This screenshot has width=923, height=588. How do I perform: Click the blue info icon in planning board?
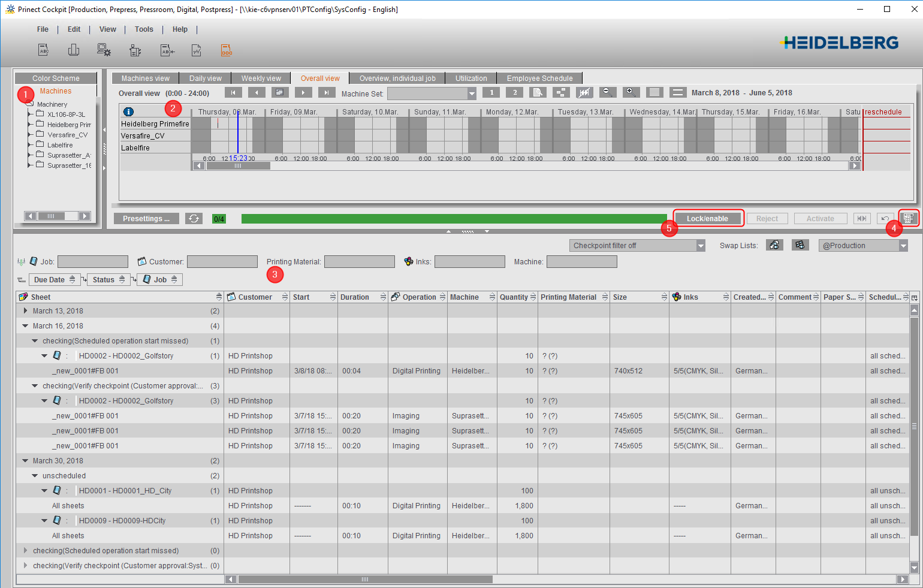pos(128,111)
